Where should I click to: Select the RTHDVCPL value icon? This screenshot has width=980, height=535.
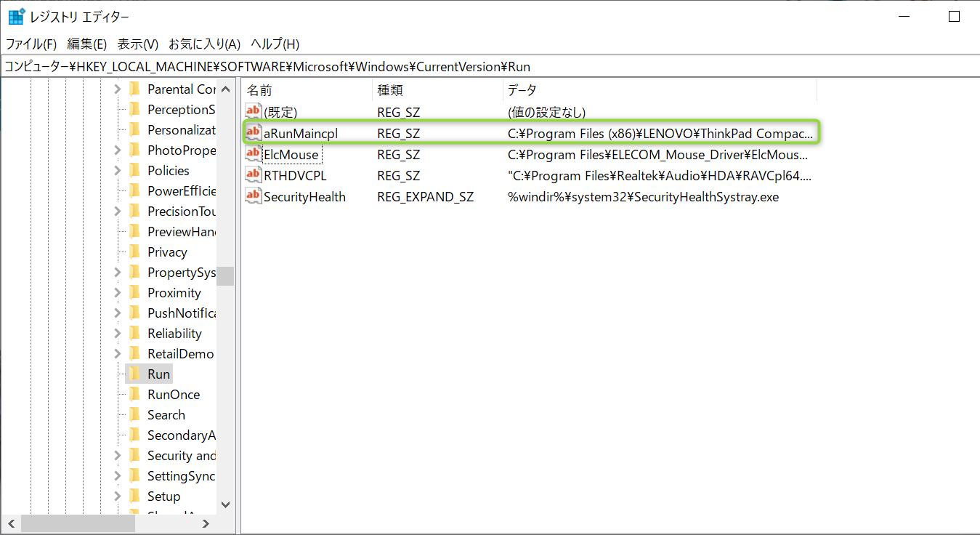(253, 175)
